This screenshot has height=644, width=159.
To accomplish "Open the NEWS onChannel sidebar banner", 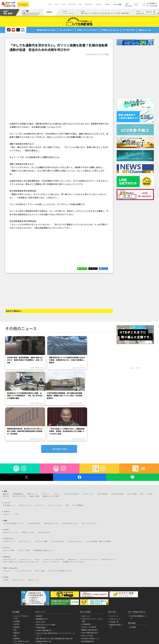I will point(135,169).
